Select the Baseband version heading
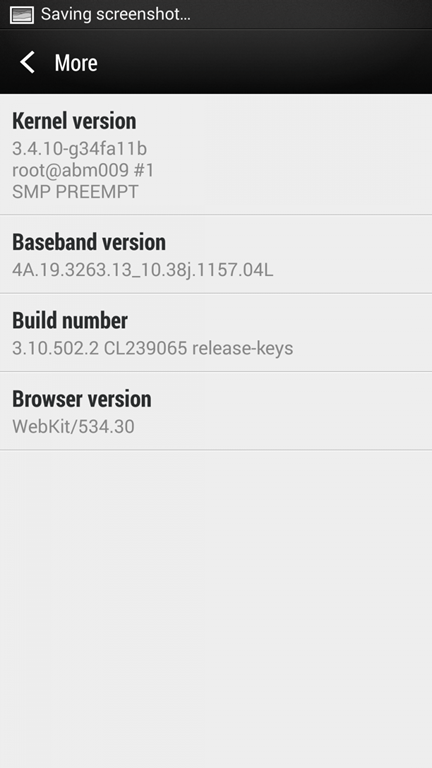 89,242
